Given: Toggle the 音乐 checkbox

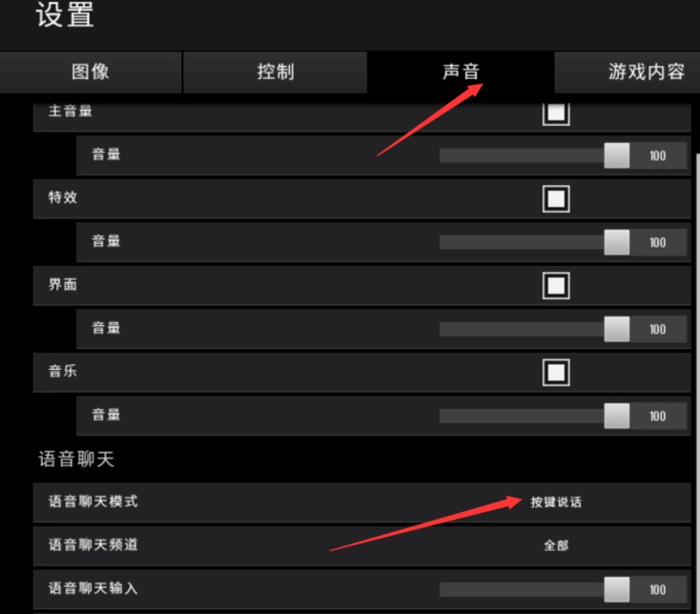Looking at the screenshot, I should pos(556,372).
